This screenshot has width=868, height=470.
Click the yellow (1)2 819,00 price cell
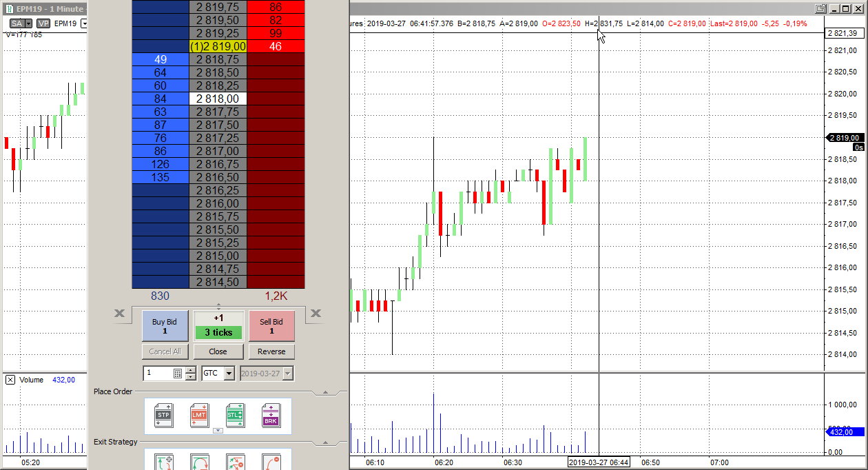click(x=218, y=46)
